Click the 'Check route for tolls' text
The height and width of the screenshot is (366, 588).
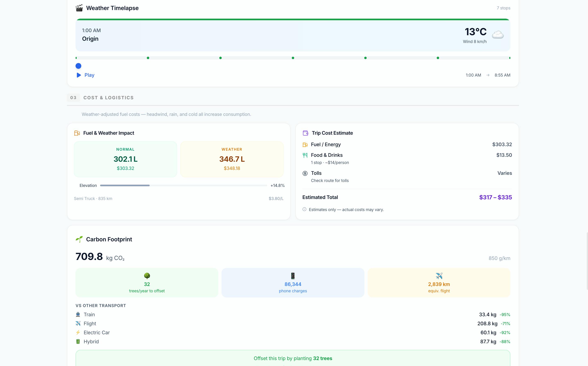pyautogui.click(x=330, y=181)
